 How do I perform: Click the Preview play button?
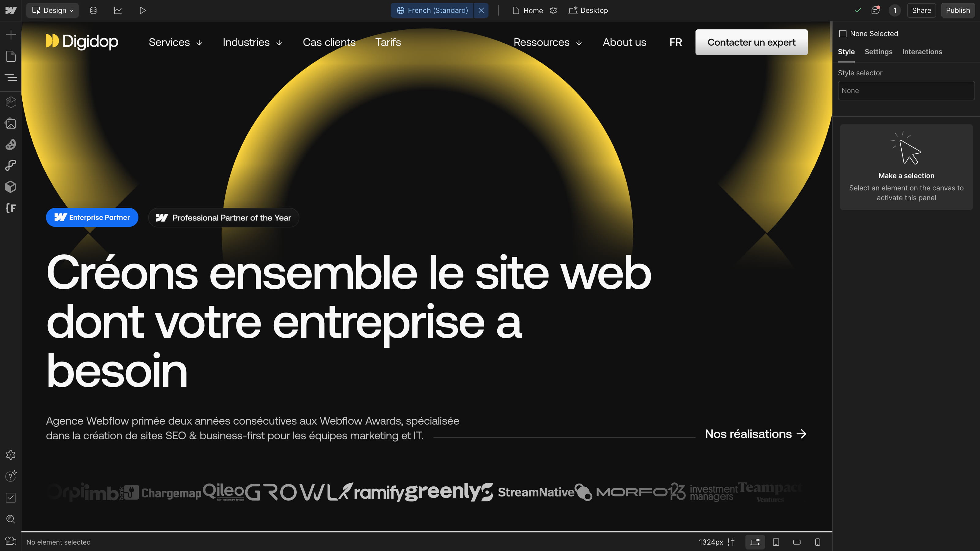click(x=143, y=10)
